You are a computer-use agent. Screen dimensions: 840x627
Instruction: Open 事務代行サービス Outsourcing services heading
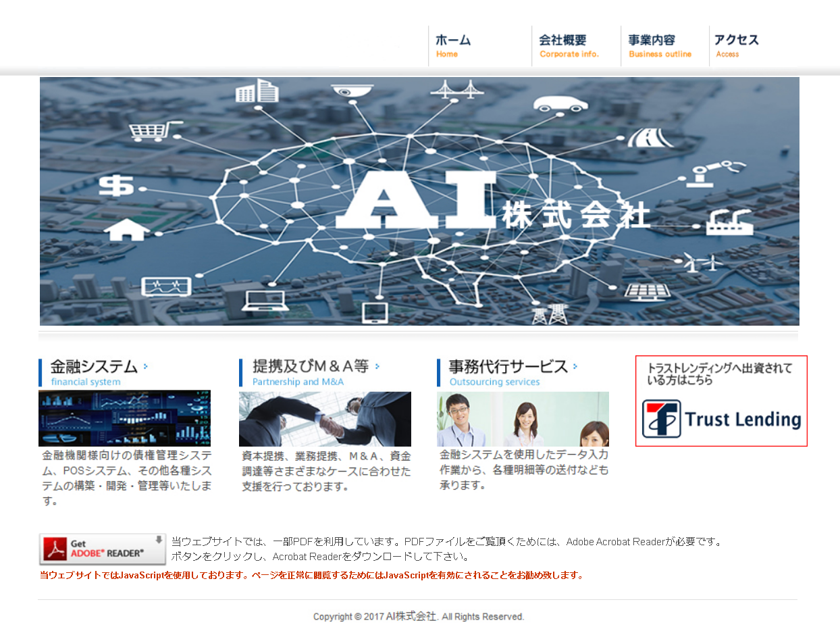click(x=508, y=372)
